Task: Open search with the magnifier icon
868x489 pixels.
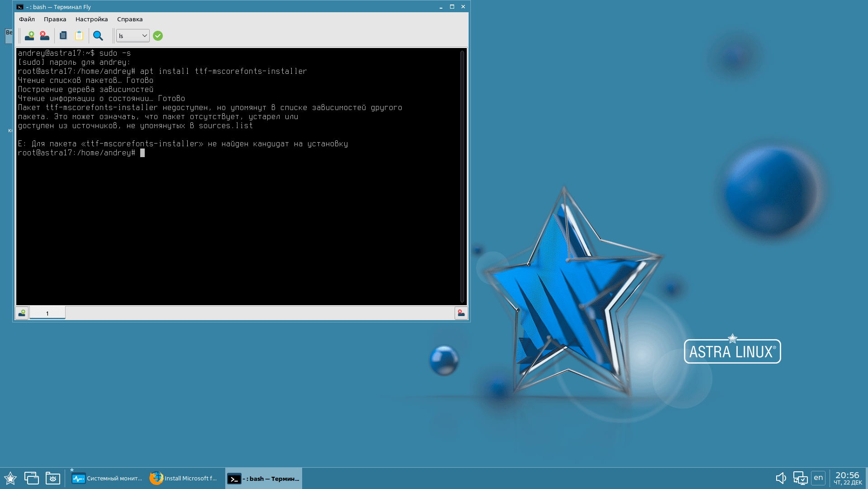Action: click(98, 36)
